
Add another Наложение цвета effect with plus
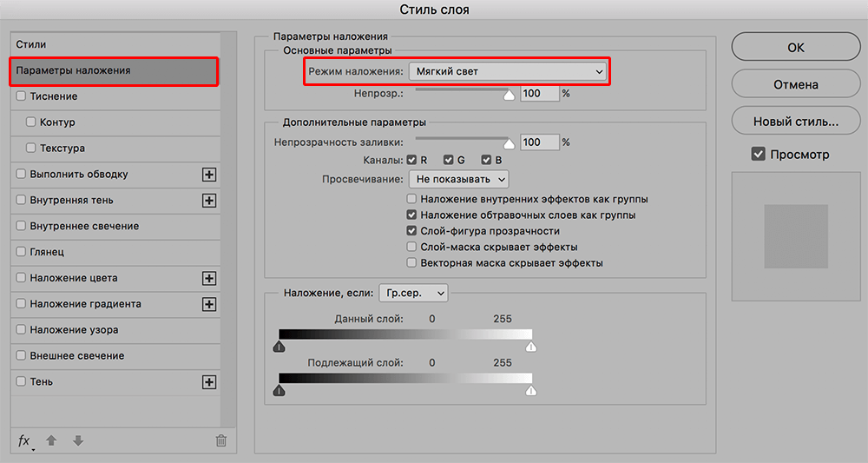click(209, 278)
